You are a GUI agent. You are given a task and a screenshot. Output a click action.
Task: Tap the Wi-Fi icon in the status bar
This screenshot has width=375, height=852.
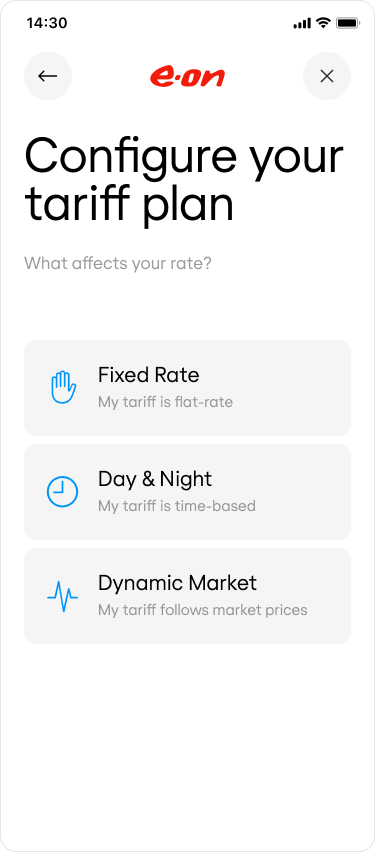323,23
